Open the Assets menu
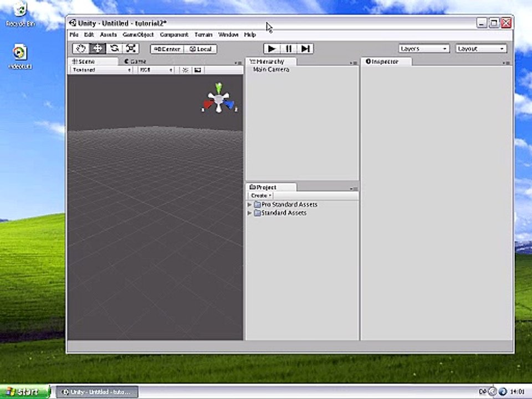The width and height of the screenshot is (532, 399). [108, 34]
